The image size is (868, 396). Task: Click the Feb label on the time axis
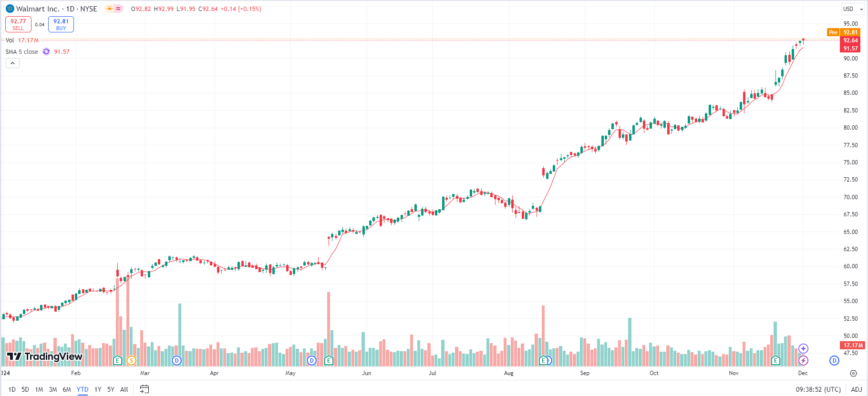[x=76, y=373]
